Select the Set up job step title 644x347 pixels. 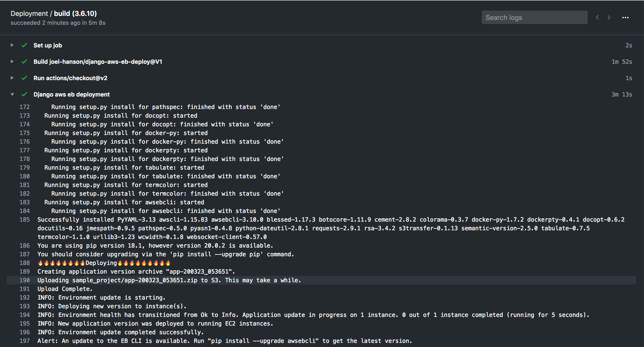point(48,45)
